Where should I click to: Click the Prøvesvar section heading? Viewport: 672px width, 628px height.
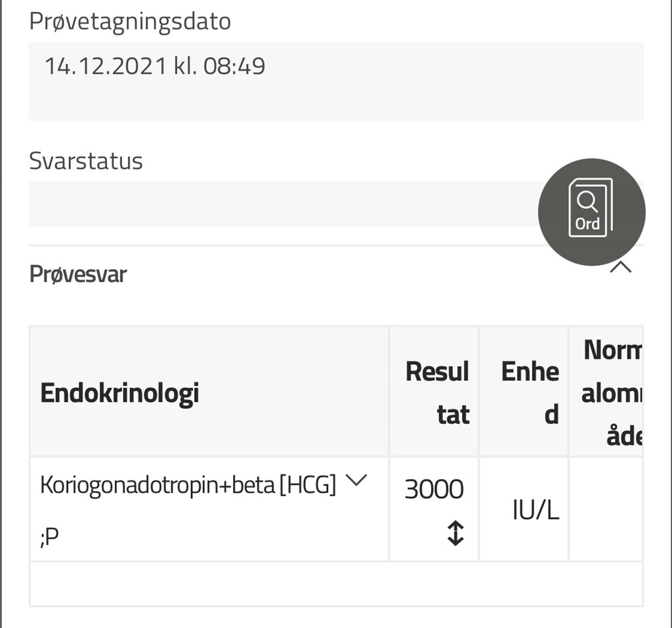pyautogui.click(x=78, y=274)
